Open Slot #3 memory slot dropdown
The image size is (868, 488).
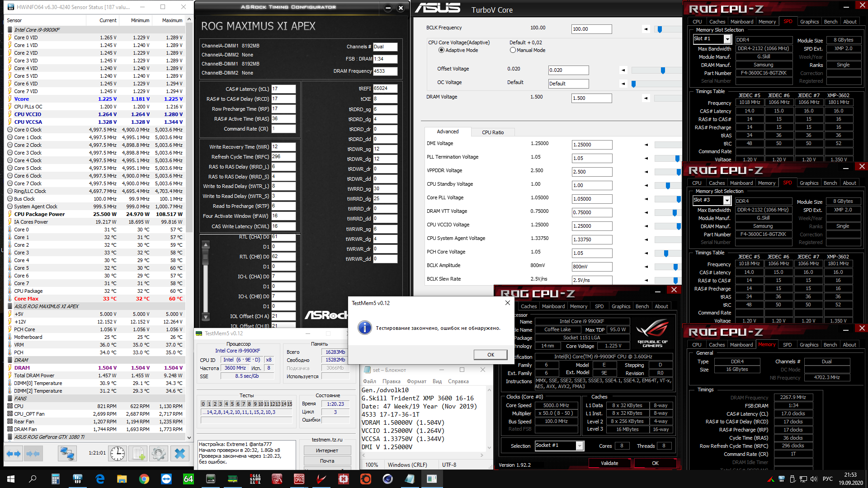(726, 201)
